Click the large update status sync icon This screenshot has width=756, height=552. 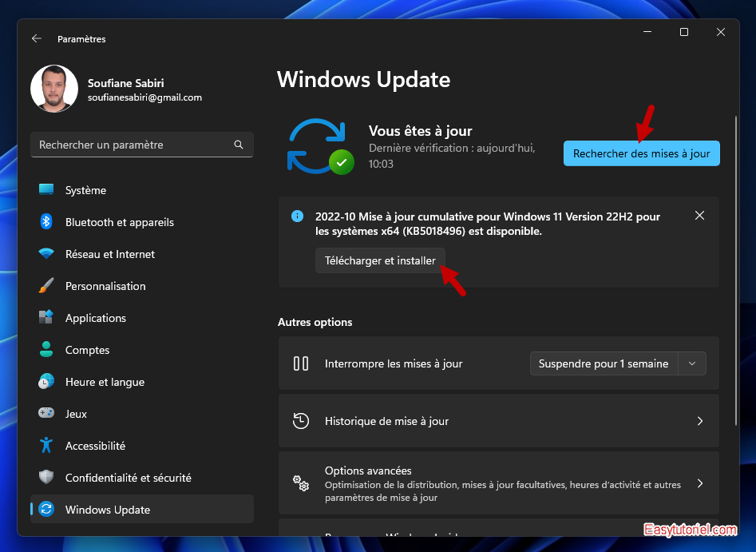click(320, 146)
